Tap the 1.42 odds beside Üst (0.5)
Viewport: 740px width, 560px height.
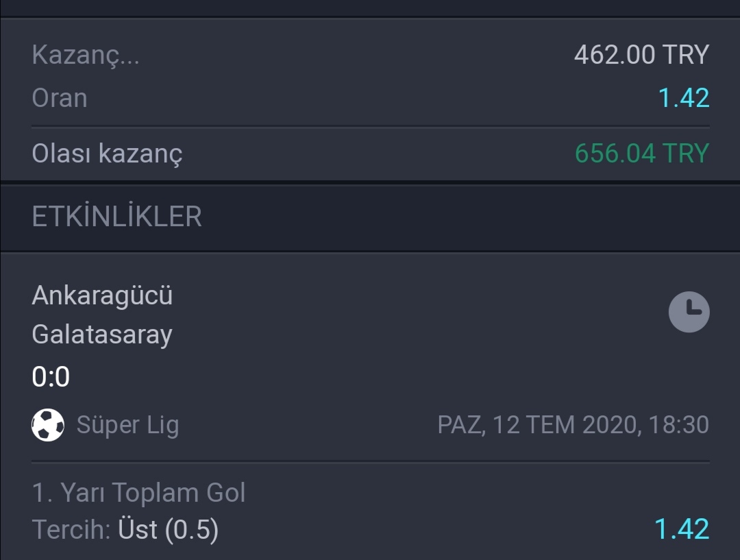[682, 529]
